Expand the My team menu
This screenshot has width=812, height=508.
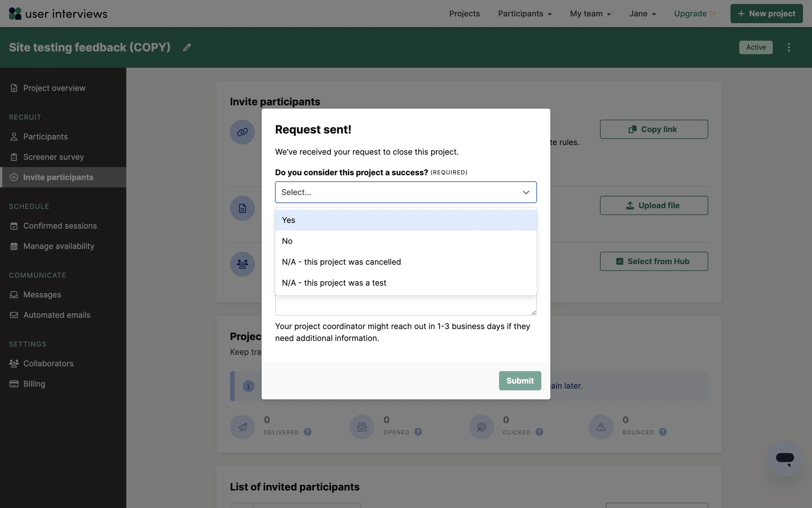coord(590,14)
